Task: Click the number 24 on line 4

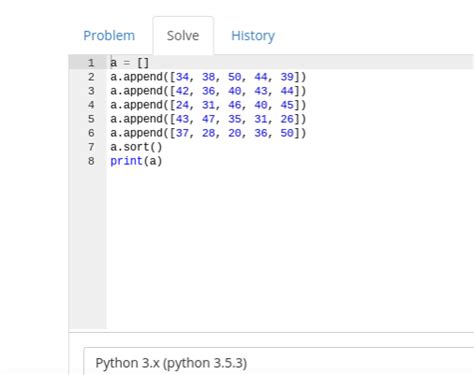Action: [182, 105]
